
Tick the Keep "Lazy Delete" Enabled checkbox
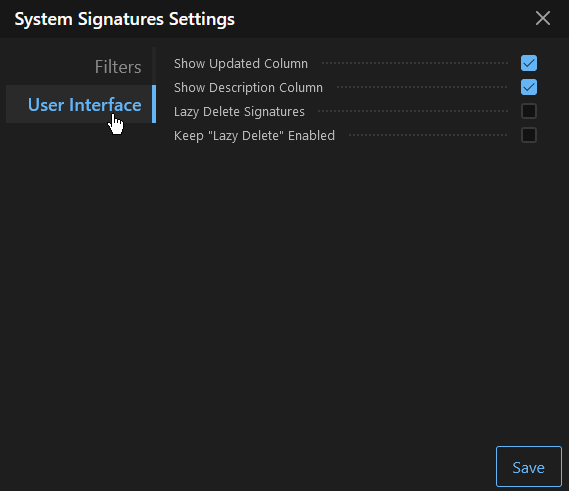pos(529,135)
